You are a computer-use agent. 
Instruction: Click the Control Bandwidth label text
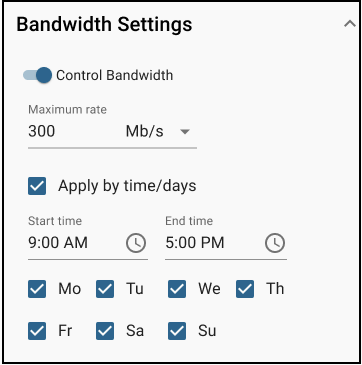click(115, 75)
